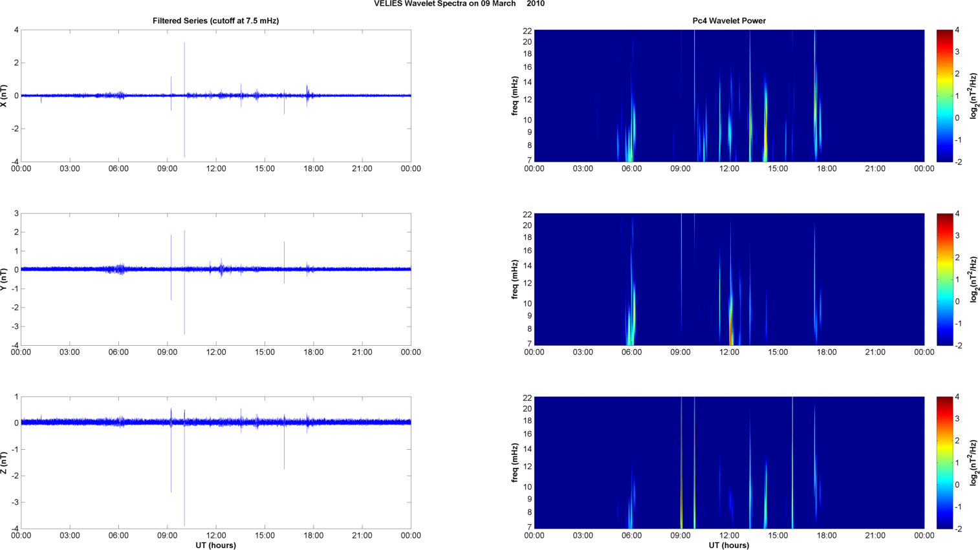Image resolution: width=980 pixels, height=550 pixels.
Task: Click the '3' y-axis tick of the Y series plot
Action: (16, 214)
